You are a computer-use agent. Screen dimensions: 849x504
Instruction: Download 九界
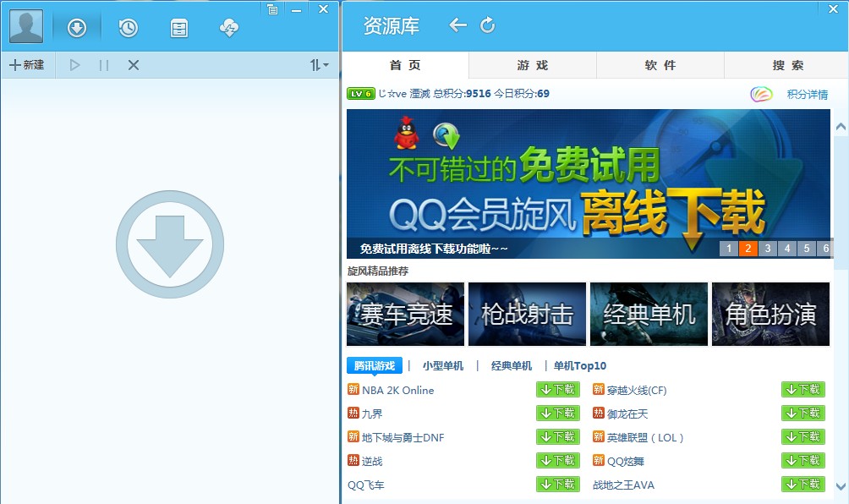coord(558,414)
